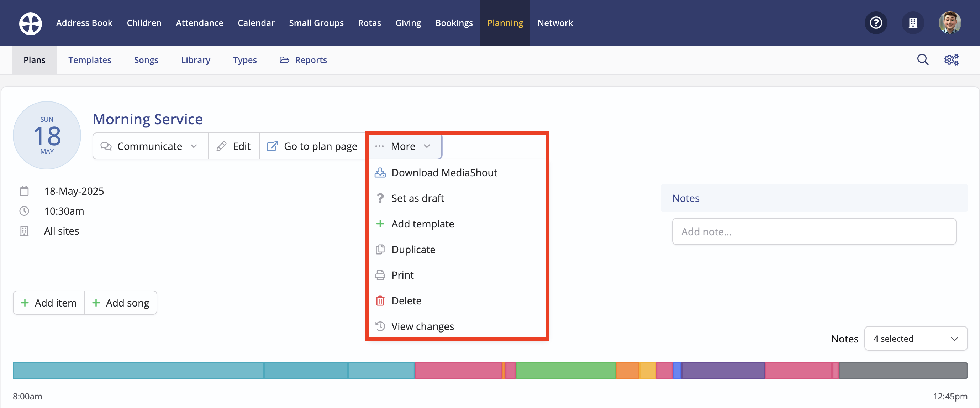Click the Communicate speech bubbles icon

click(x=106, y=146)
